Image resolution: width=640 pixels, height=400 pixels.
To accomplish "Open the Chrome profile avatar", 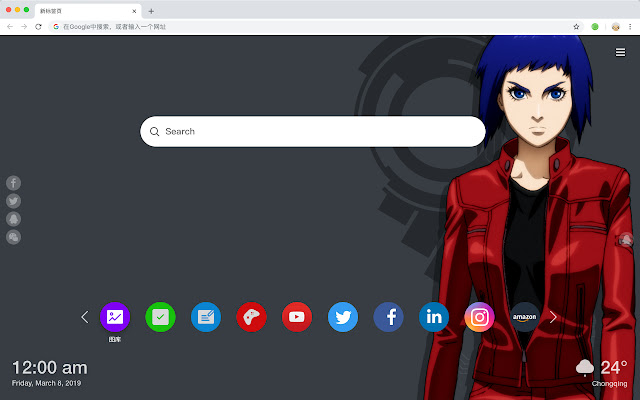I will click(616, 27).
